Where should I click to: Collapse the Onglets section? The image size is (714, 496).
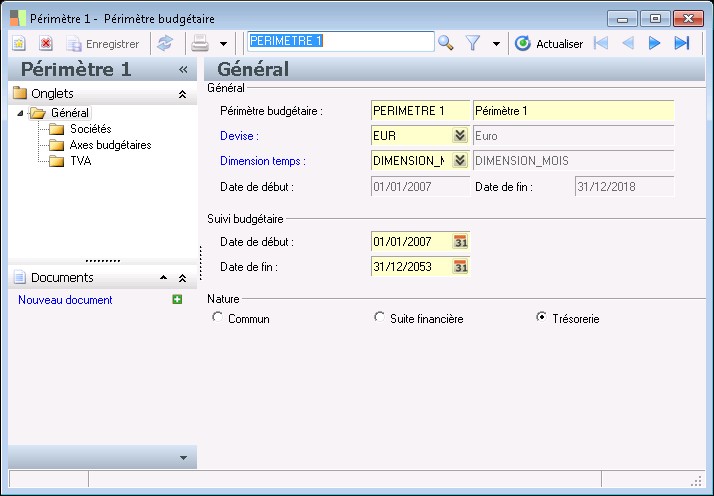[x=182, y=94]
